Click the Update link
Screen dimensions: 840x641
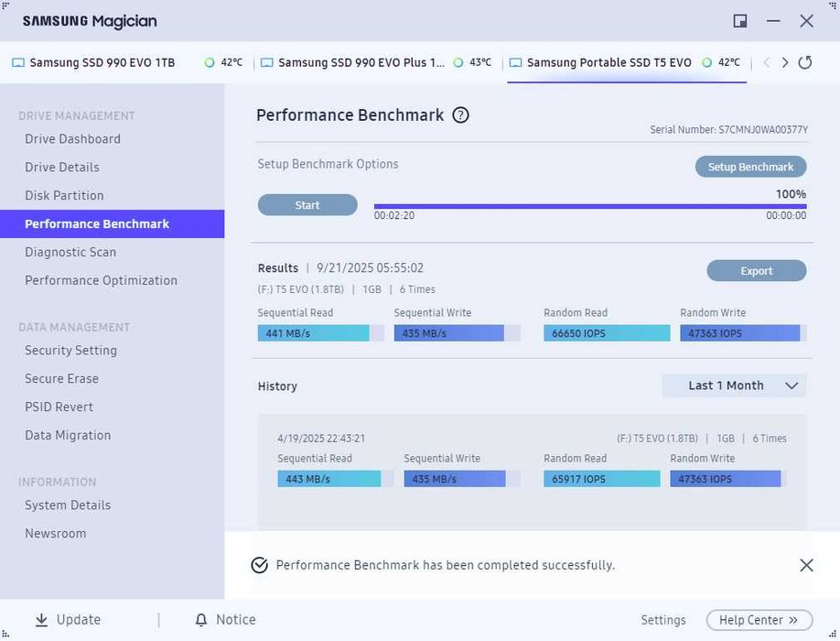point(79,620)
